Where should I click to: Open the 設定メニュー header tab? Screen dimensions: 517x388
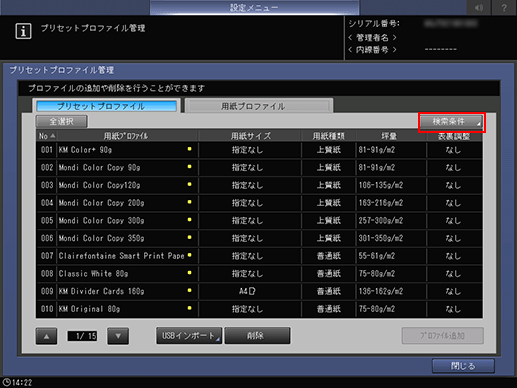pyautogui.click(x=254, y=7)
